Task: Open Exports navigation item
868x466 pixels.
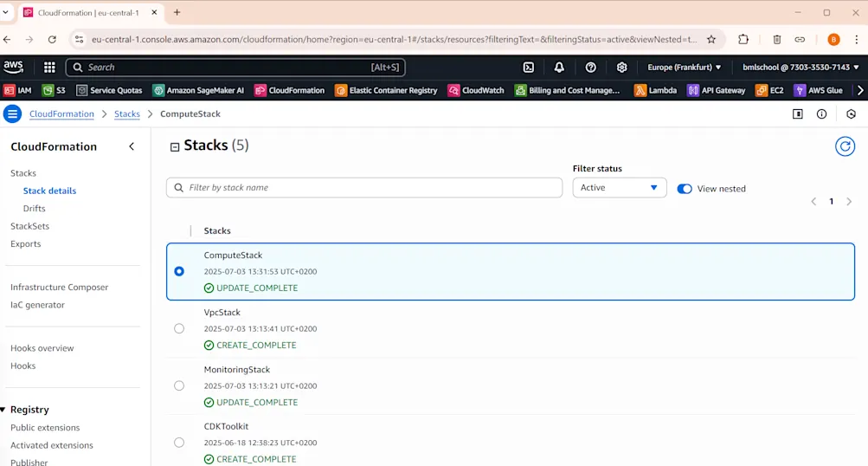Action: pyautogui.click(x=25, y=243)
